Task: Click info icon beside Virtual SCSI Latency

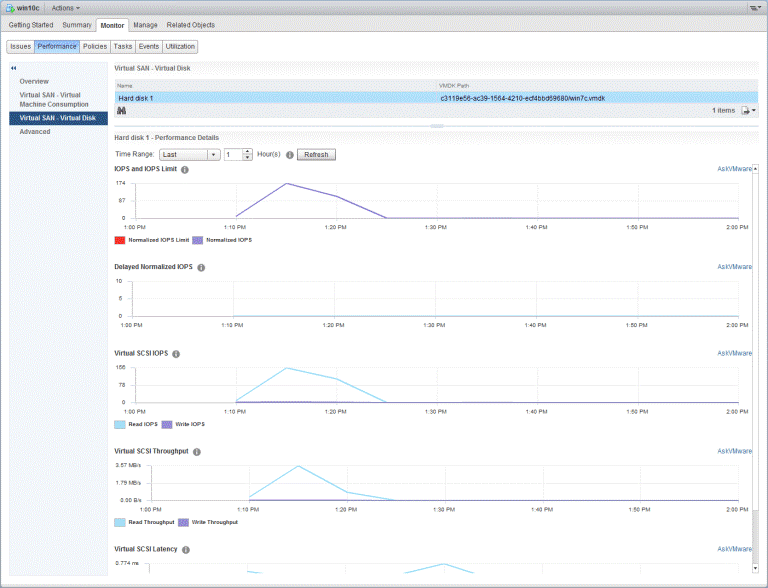Action: tap(186, 550)
